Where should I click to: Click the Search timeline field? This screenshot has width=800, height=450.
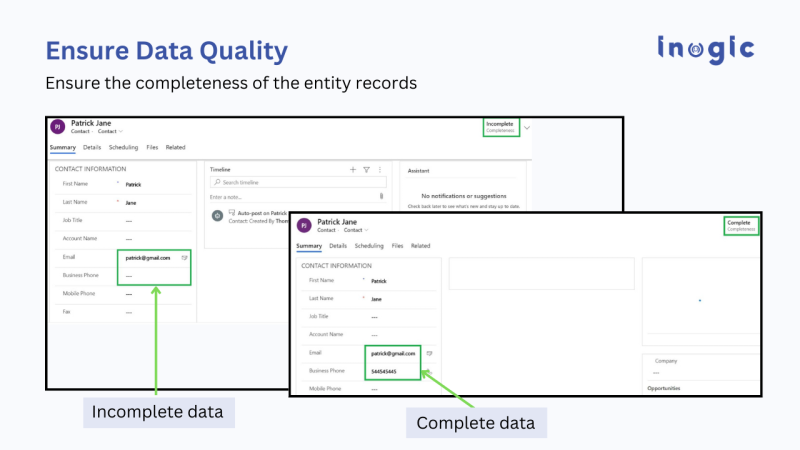click(x=297, y=183)
